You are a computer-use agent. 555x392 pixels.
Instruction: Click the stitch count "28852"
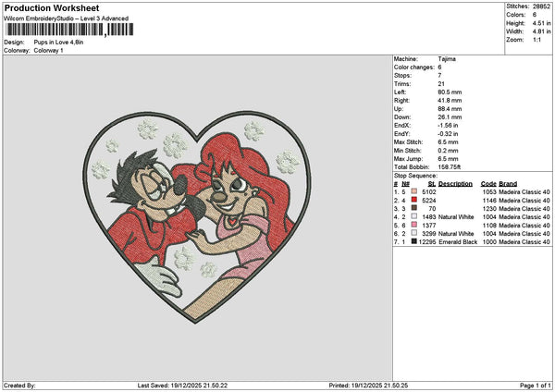click(541, 6)
